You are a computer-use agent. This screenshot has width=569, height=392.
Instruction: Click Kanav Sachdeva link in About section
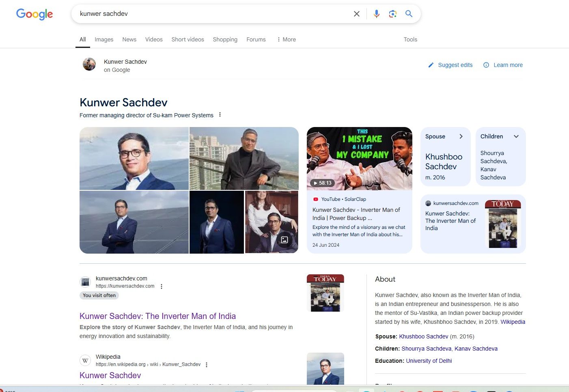coord(476,349)
